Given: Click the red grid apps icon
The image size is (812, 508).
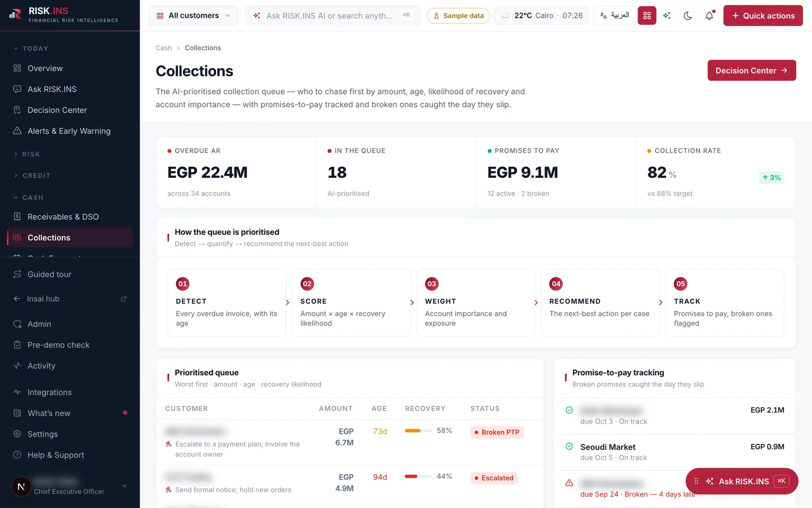Looking at the screenshot, I should point(647,16).
